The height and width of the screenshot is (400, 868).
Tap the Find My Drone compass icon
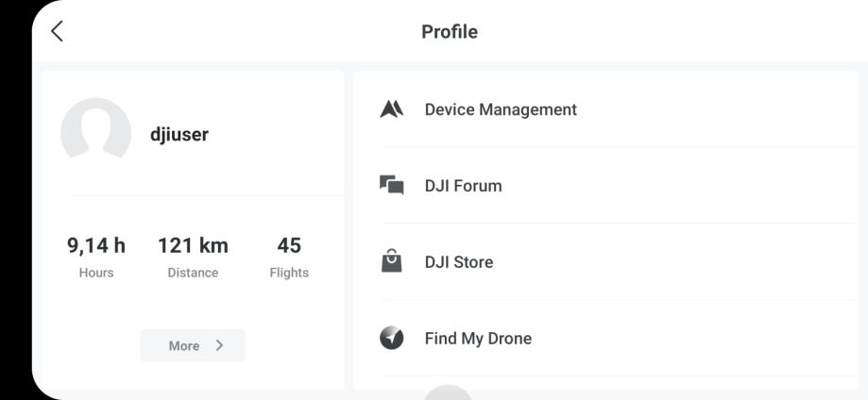point(392,338)
